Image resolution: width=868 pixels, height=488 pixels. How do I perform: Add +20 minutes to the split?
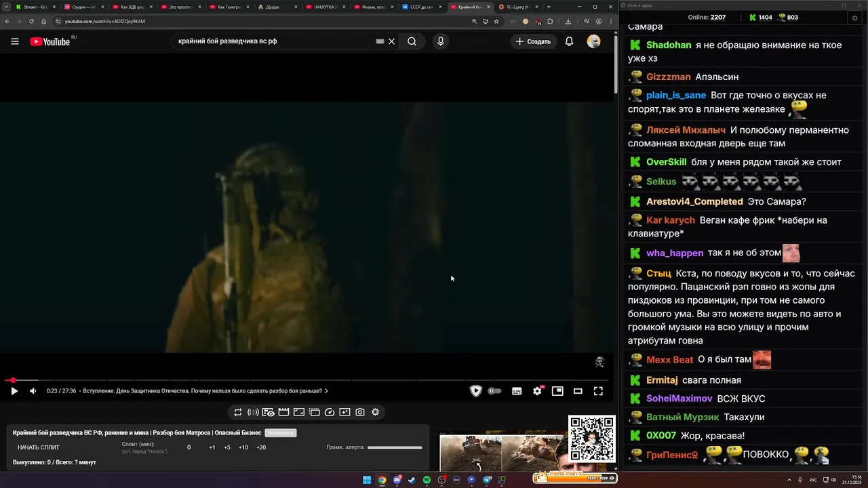[x=261, y=447]
